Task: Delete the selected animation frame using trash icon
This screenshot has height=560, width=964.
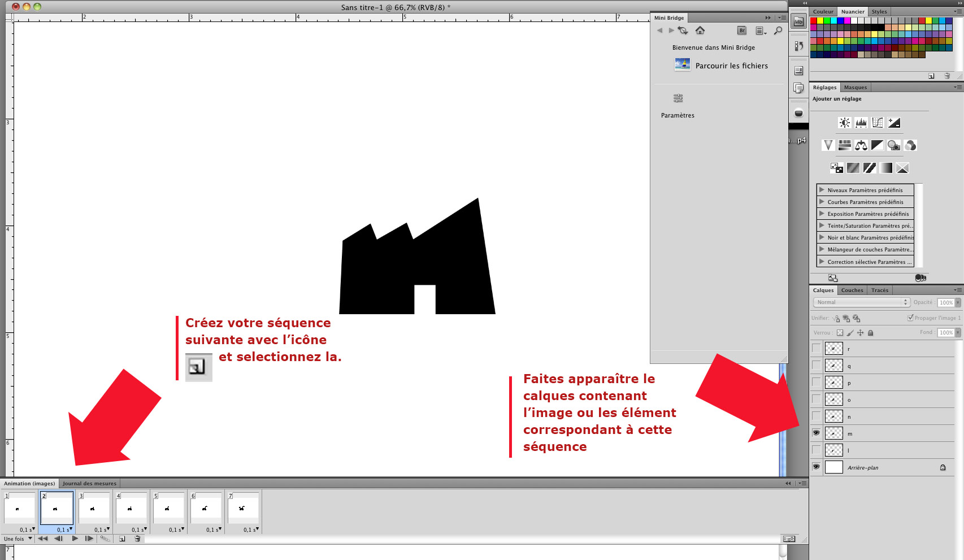Action: [137, 539]
